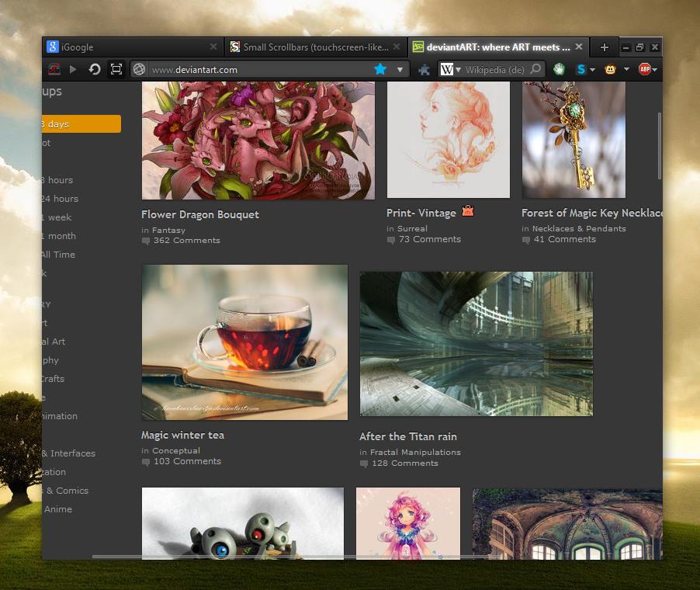Click the vertical scrollbar thumb on the right

[x=660, y=146]
